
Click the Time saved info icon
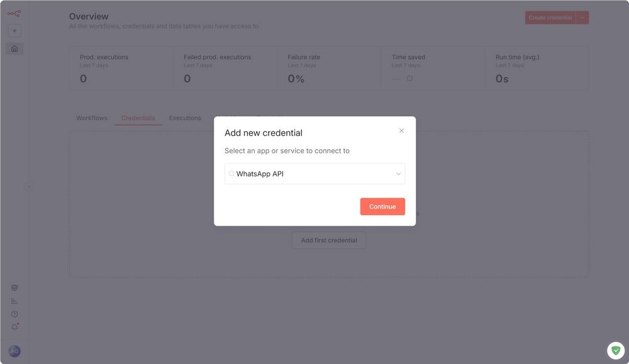[409, 79]
